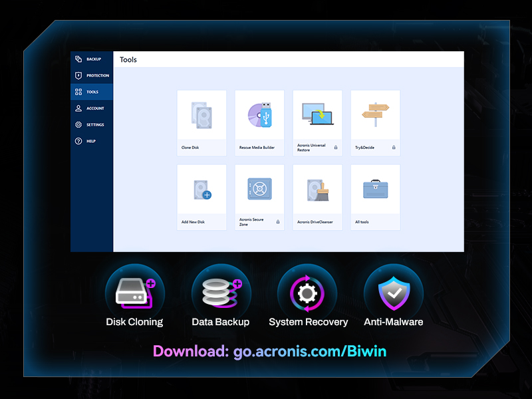Select the Acronis Universal Restore icon

(318, 114)
